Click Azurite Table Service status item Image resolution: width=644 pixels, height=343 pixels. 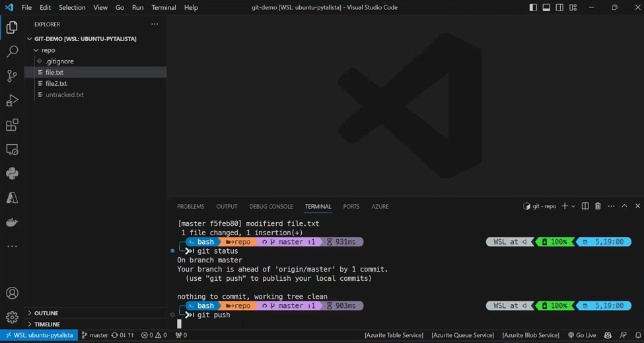[394, 335]
